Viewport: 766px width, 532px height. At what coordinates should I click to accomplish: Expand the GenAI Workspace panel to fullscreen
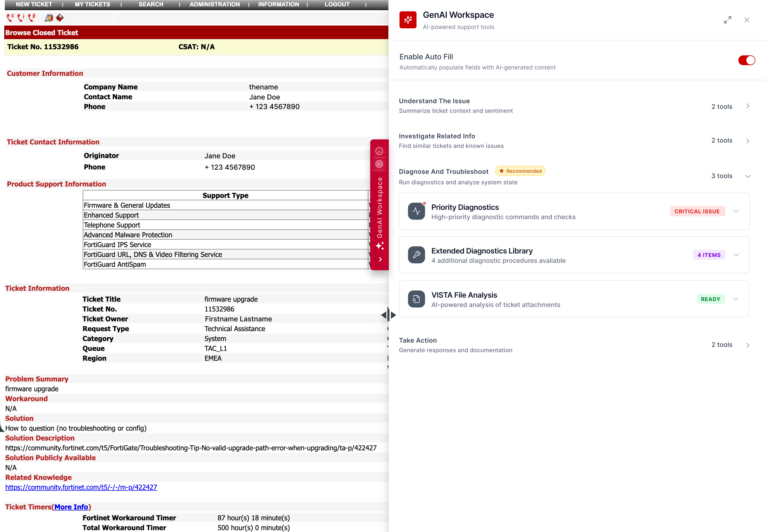tap(728, 20)
